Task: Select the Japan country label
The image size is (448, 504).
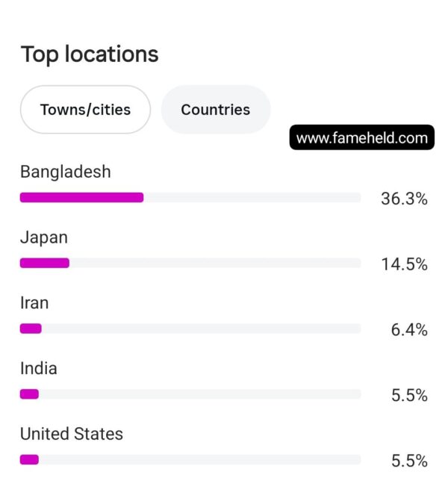Action: (x=44, y=238)
